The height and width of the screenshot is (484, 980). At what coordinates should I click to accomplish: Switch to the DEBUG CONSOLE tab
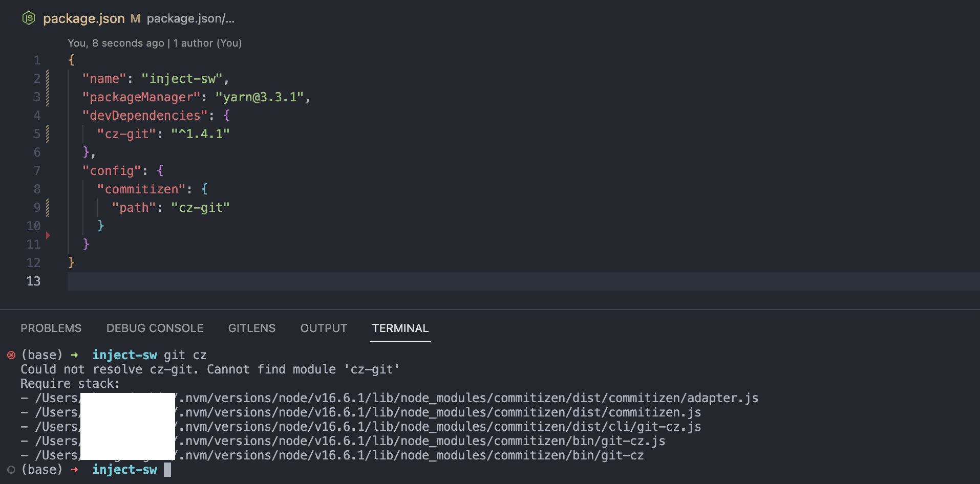coord(155,328)
